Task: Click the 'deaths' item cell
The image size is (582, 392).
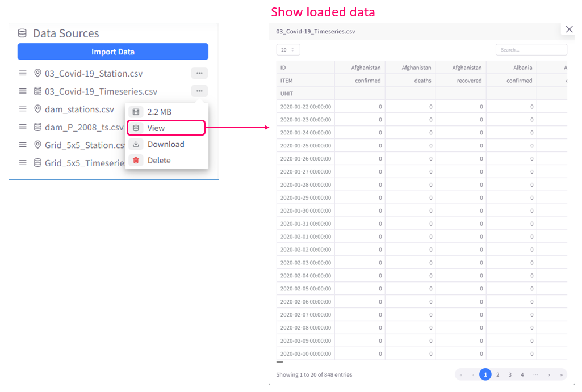Action: pos(410,81)
